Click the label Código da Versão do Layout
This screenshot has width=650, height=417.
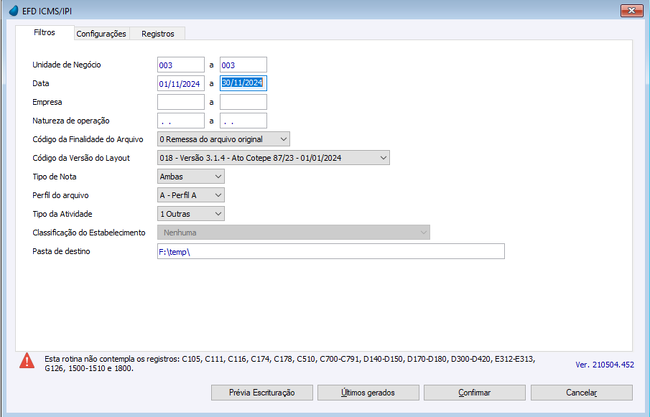(x=81, y=158)
